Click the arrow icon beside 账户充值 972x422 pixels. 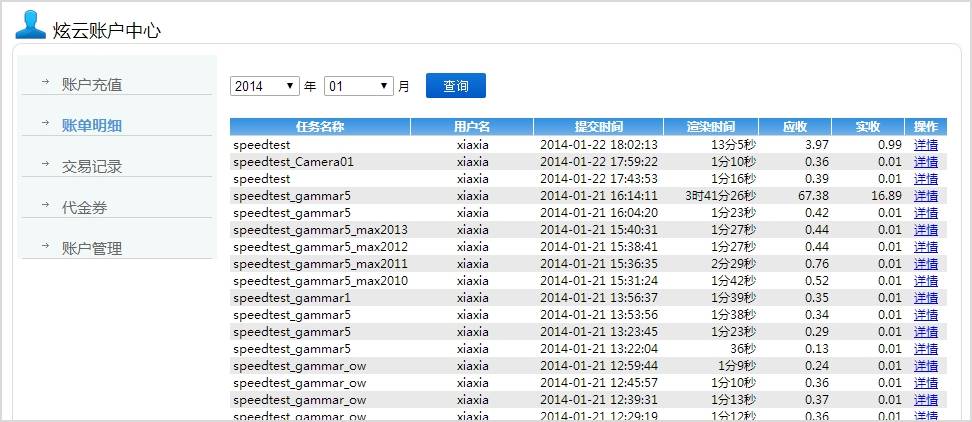tap(45, 82)
